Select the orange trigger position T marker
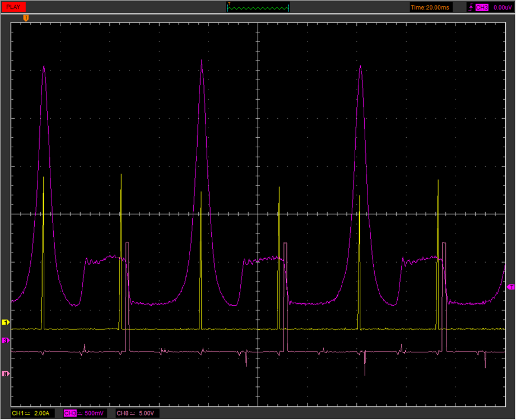The image size is (516, 420). click(26, 18)
